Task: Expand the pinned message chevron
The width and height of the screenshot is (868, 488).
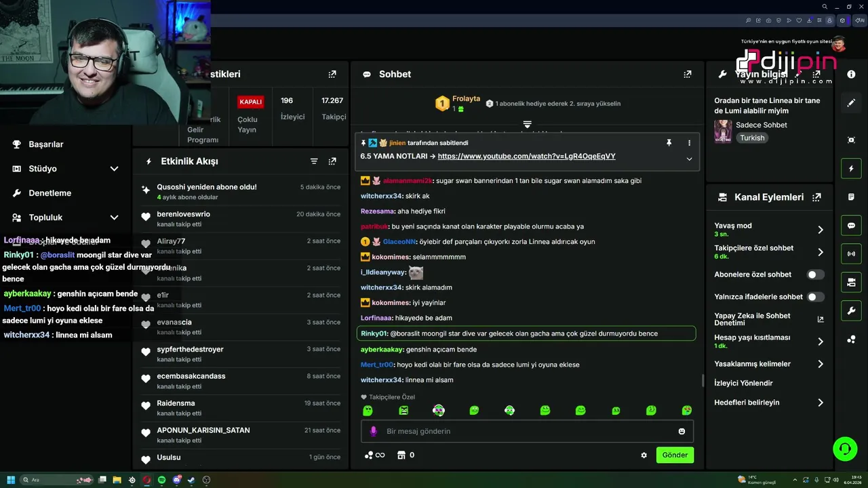Action: [x=689, y=159]
